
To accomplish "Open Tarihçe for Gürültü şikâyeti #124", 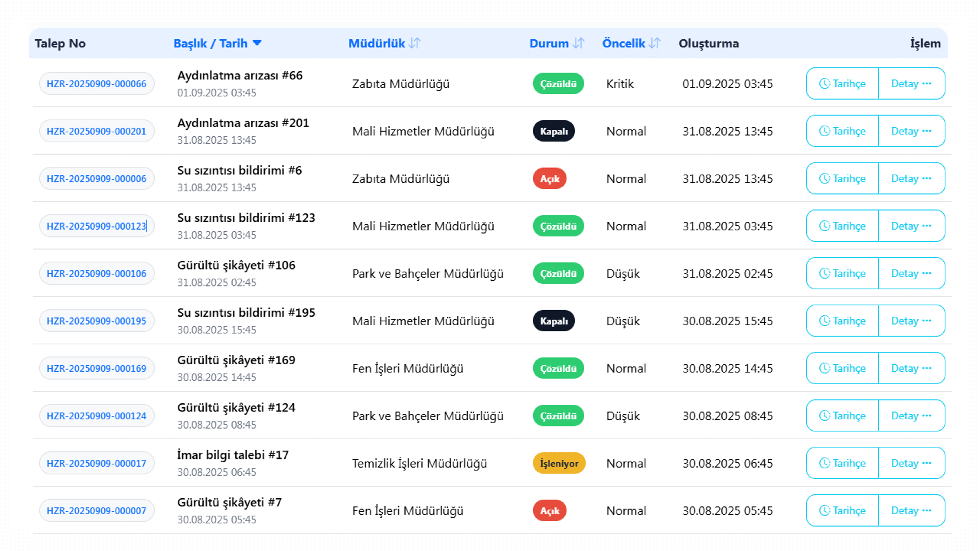I will pos(842,416).
